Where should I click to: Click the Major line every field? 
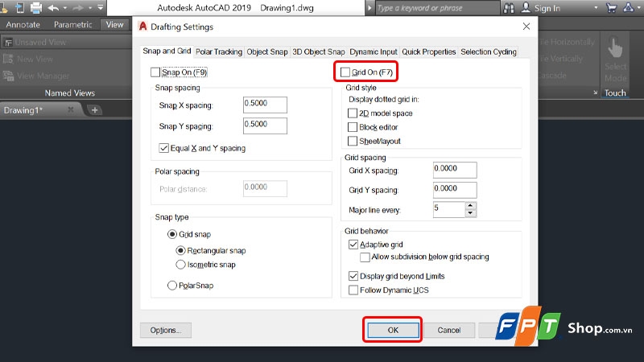(449, 209)
